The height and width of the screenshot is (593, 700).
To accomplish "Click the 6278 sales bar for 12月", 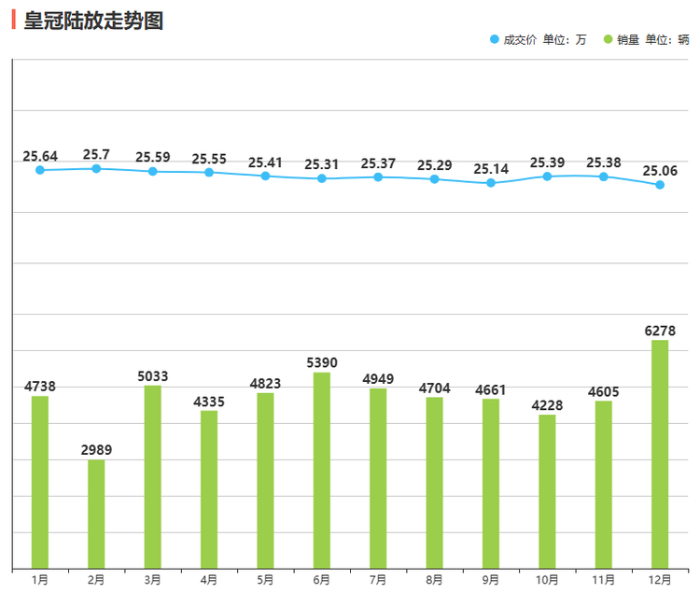I will [660, 453].
